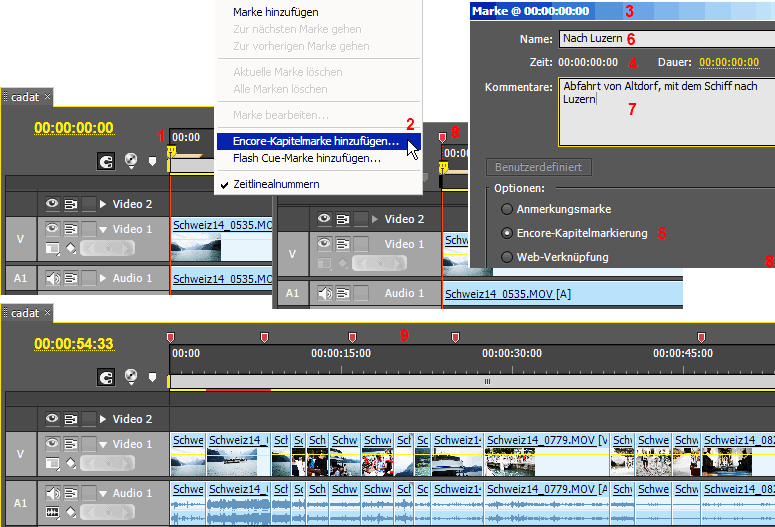
Task: Click the unnumbered marker icon in bottom timeline
Action: [152, 377]
